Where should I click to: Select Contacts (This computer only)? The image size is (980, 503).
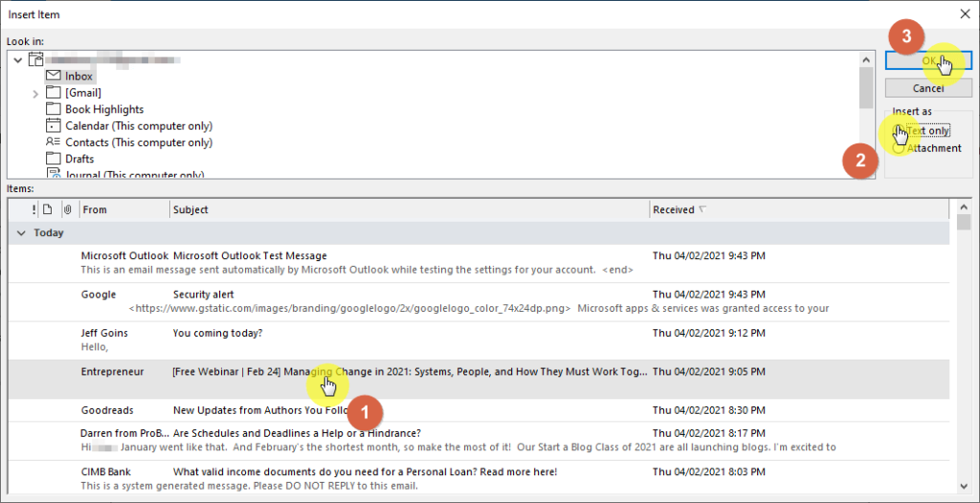click(x=139, y=142)
